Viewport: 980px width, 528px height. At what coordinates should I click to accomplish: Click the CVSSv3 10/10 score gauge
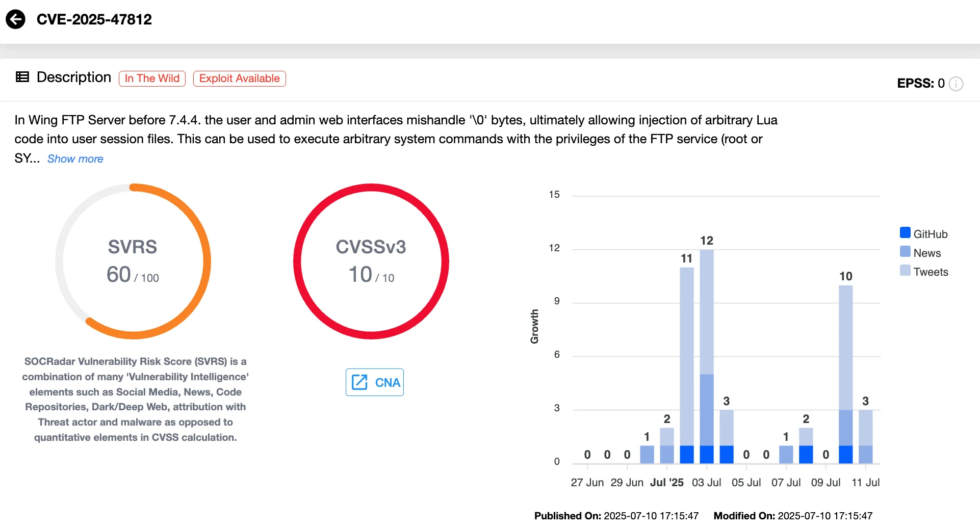(371, 261)
